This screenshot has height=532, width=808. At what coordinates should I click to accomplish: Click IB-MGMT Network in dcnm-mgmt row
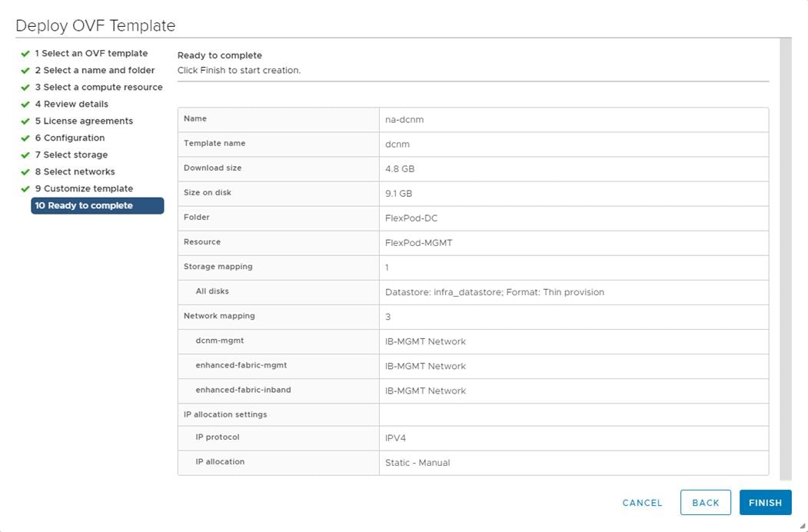(426, 342)
